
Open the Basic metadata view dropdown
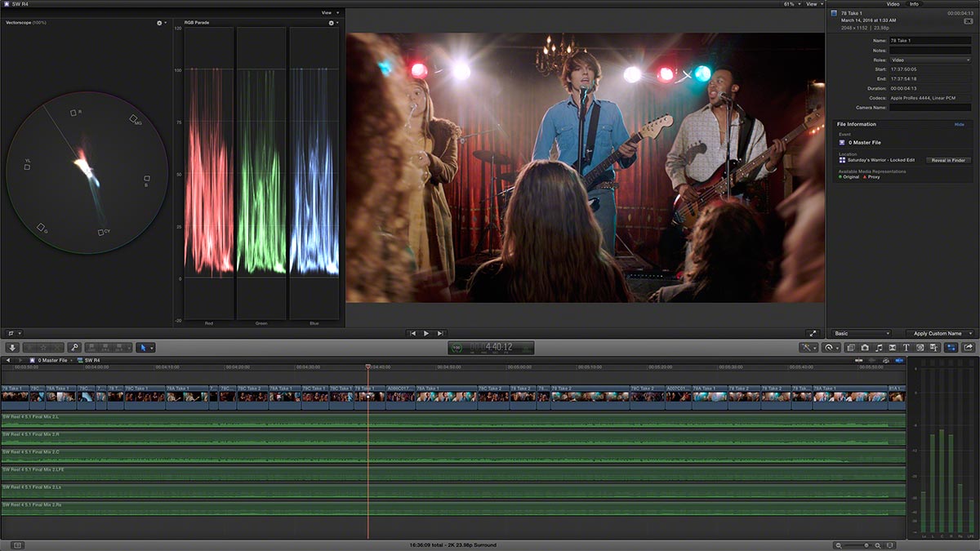[861, 334]
